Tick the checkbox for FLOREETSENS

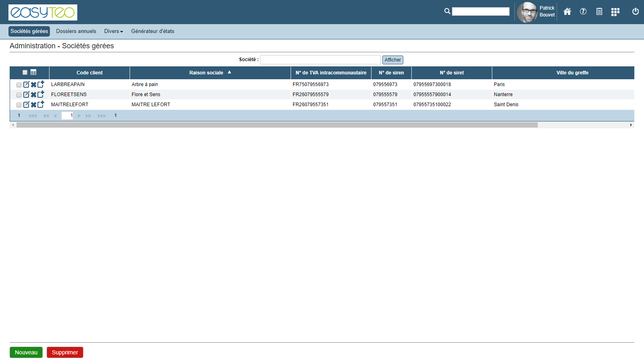coord(19,95)
